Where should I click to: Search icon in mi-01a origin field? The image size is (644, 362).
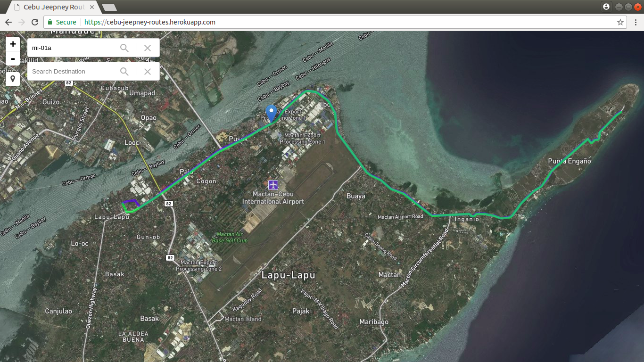click(x=124, y=48)
